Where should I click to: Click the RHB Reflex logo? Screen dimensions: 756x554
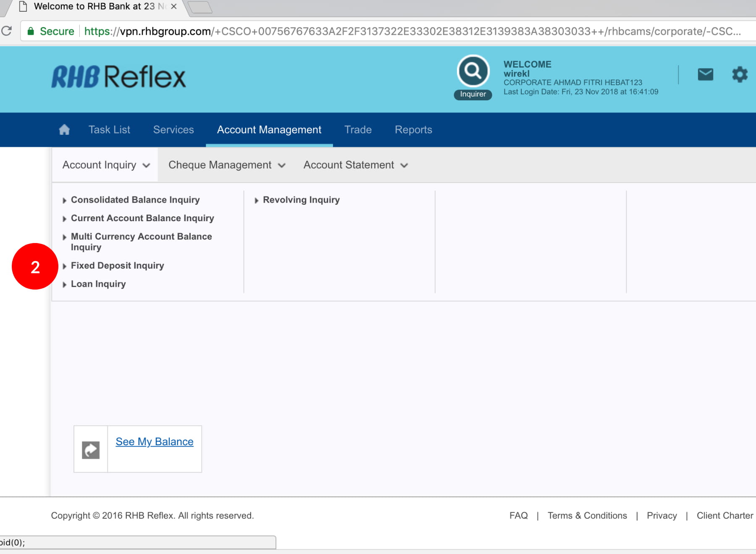(118, 77)
